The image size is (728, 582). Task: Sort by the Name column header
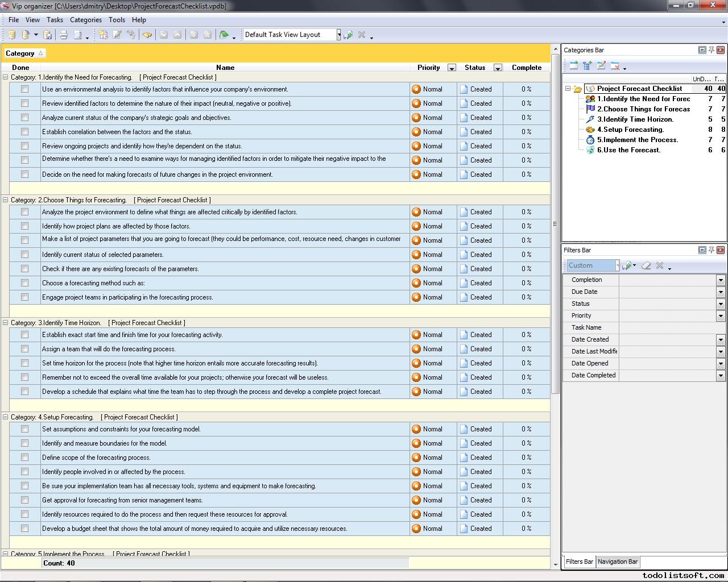(225, 67)
